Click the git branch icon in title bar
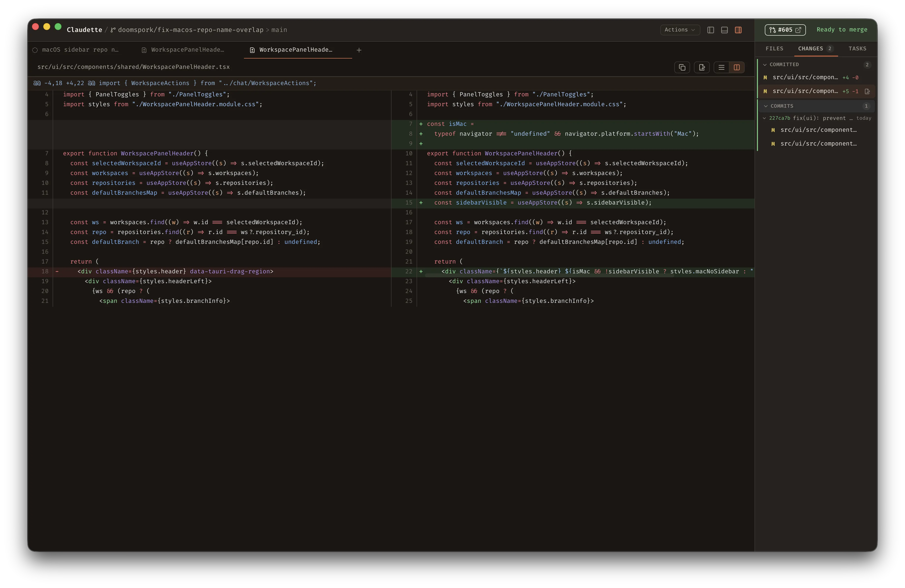The image size is (905, 588). pyautogui.click(x=113, y=30)
